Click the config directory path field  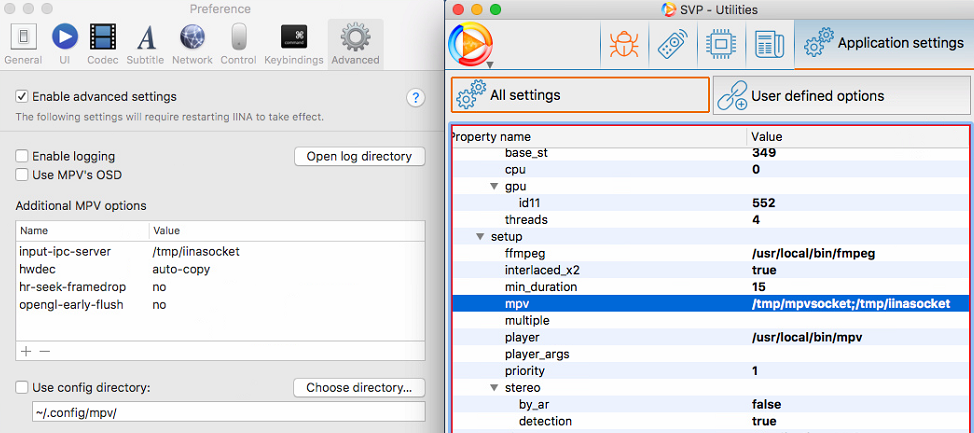coord(228,412)
